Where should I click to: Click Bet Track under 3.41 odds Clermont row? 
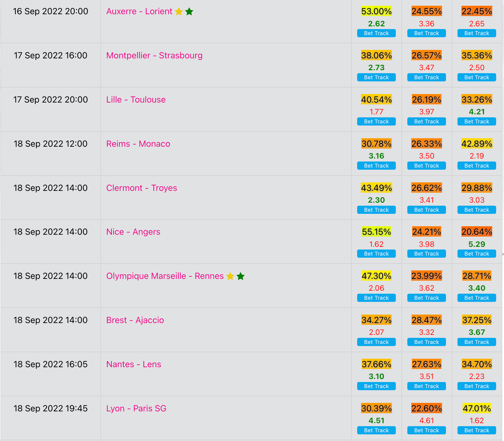coord(427,210)
